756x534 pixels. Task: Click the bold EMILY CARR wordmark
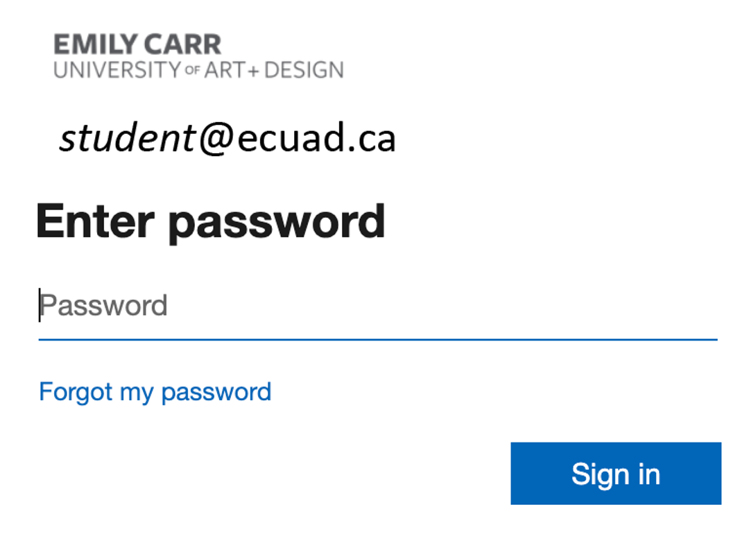point(137,44)
